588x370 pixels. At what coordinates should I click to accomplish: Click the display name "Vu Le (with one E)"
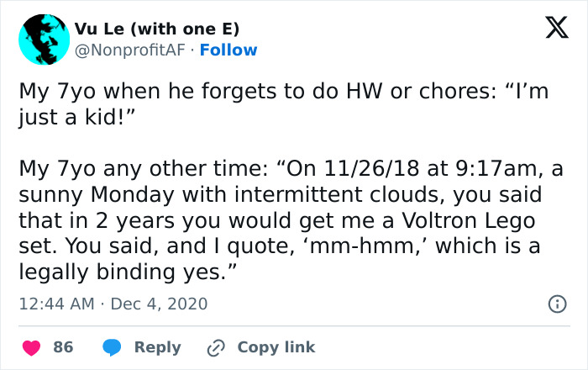click(x=156, y=29)
